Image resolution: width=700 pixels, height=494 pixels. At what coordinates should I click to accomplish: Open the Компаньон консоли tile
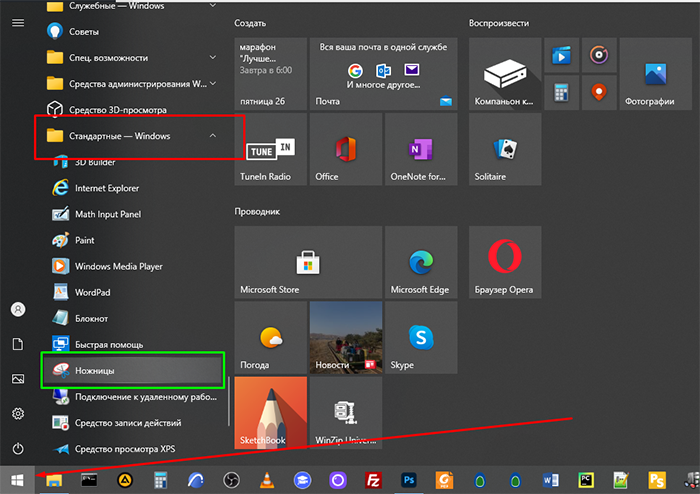tap(505, 74)
